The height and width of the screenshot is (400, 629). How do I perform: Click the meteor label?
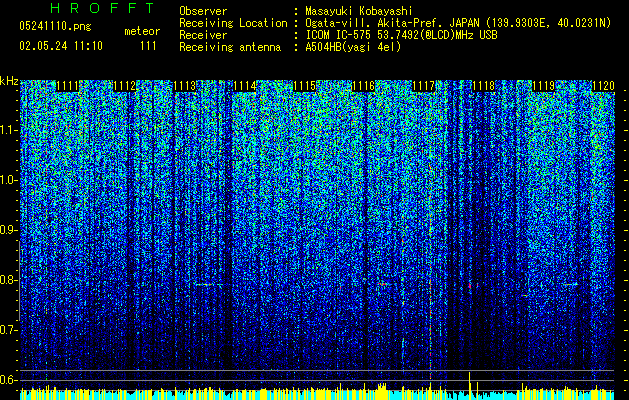(x=142, y=31)
